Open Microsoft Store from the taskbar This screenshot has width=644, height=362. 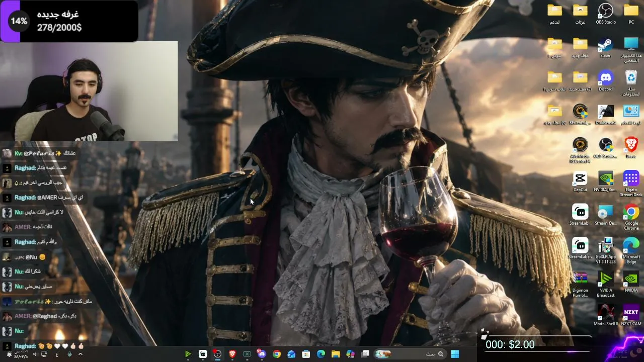coord(306,354)
